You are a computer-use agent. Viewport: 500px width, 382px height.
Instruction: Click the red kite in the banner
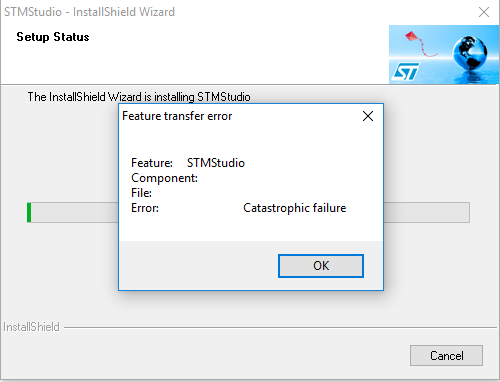point(412,37)
